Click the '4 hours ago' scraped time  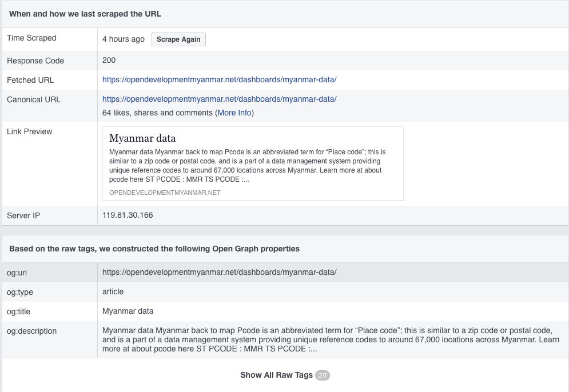pyautogui.click(x=124, y=39)
